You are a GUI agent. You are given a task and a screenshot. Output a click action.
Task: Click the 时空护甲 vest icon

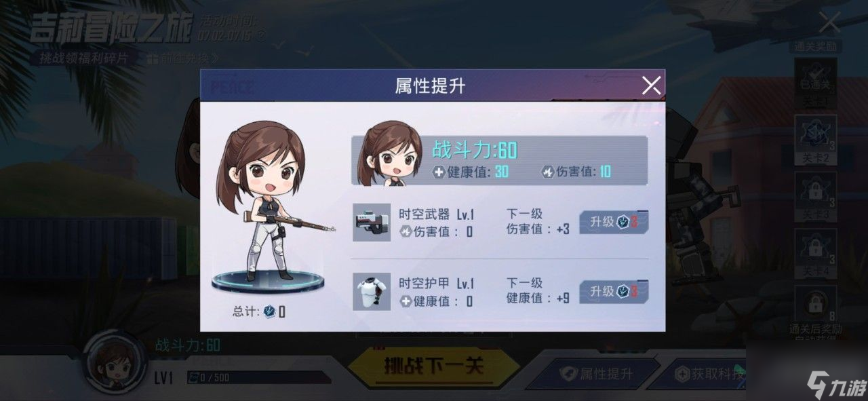tap(372, 291)
